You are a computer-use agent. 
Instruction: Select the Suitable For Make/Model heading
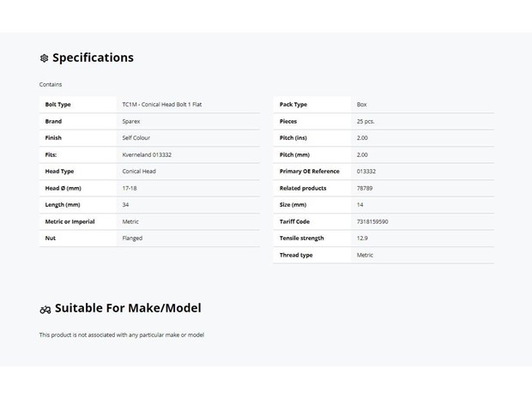pyautogui.click(x=128, y=308)
